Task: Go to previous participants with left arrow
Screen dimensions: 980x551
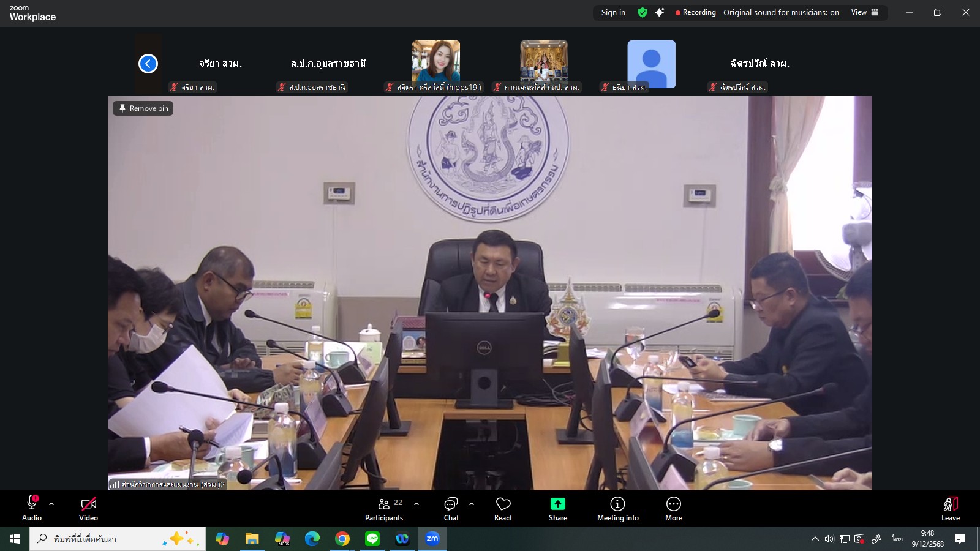Action: (148, 64)
